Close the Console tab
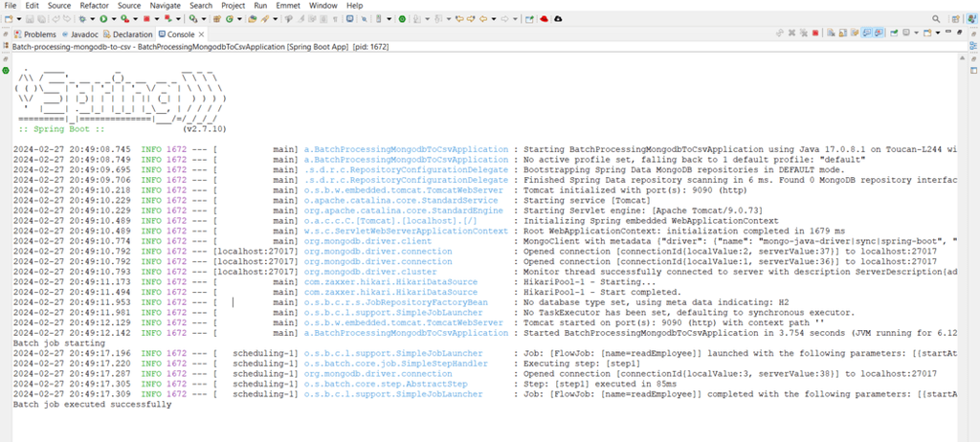This screenshot has height=442, width=980. (x=202, y=34)
